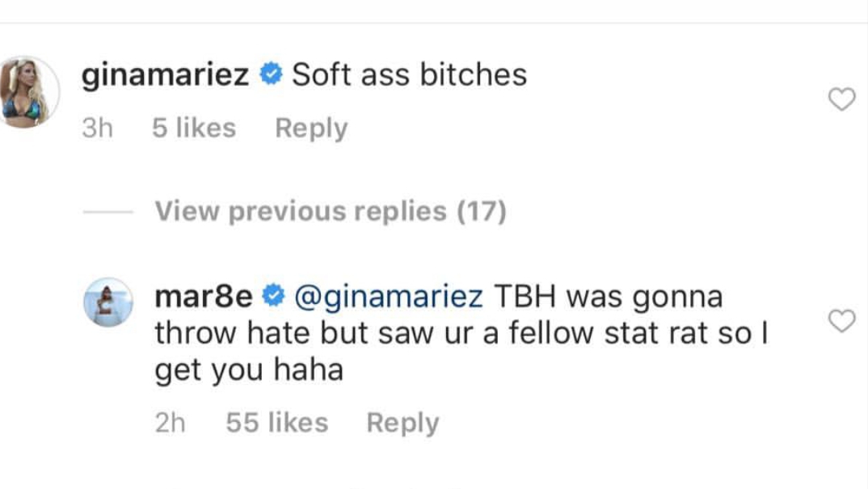Expand View previous replies (17)
This screenshot has width=868, height=489.
tap(331, 211)
